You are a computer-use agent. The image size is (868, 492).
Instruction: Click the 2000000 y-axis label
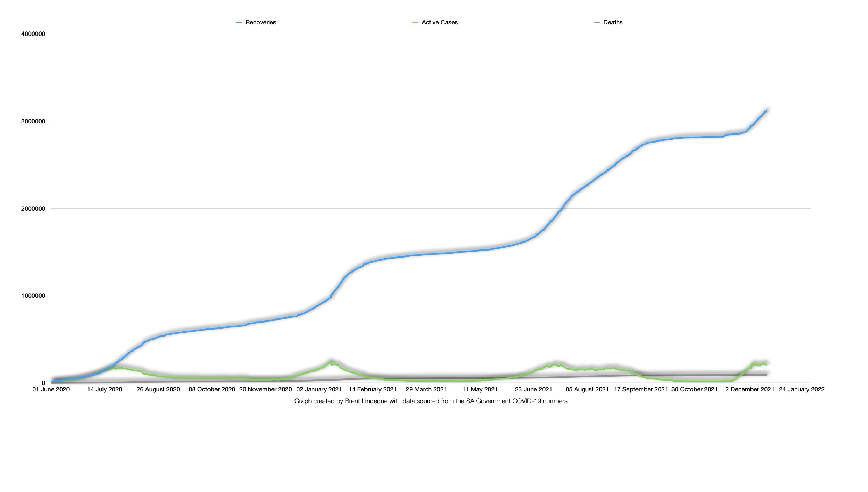click(33, 209)
